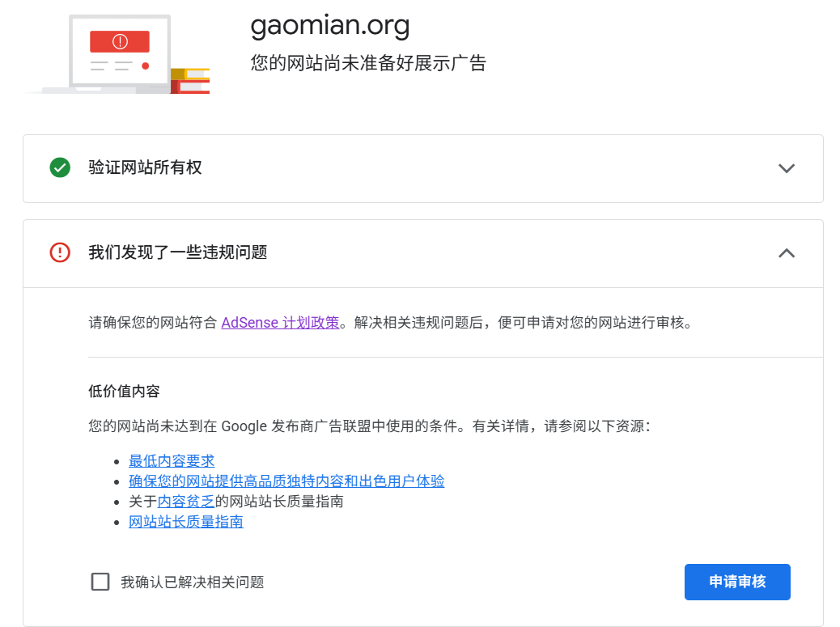
Task: Collapse the 我们发现了一些违规问题 section chevron
Action: (x=786, y=253)
